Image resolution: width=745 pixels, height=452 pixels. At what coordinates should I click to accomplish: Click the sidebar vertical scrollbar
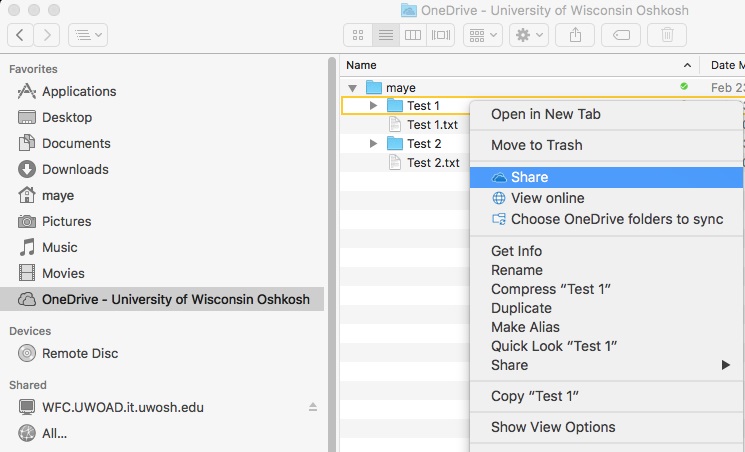[332, 254]
